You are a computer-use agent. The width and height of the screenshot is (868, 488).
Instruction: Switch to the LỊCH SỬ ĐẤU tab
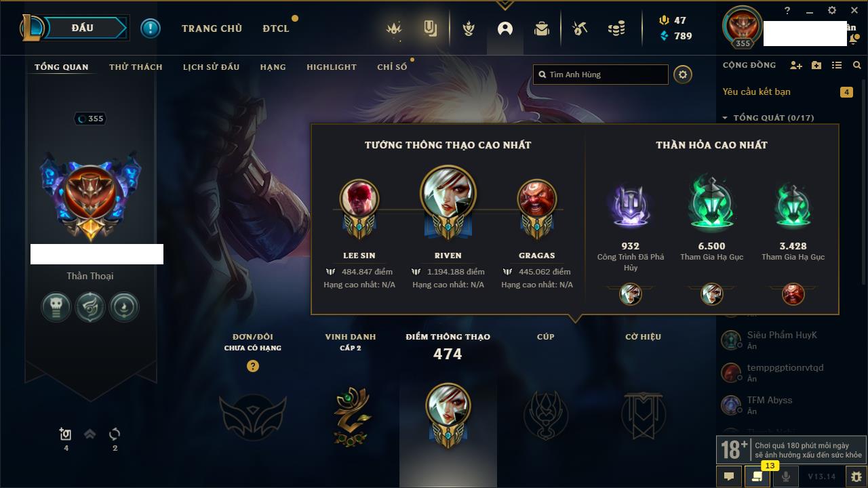[211, 67]
